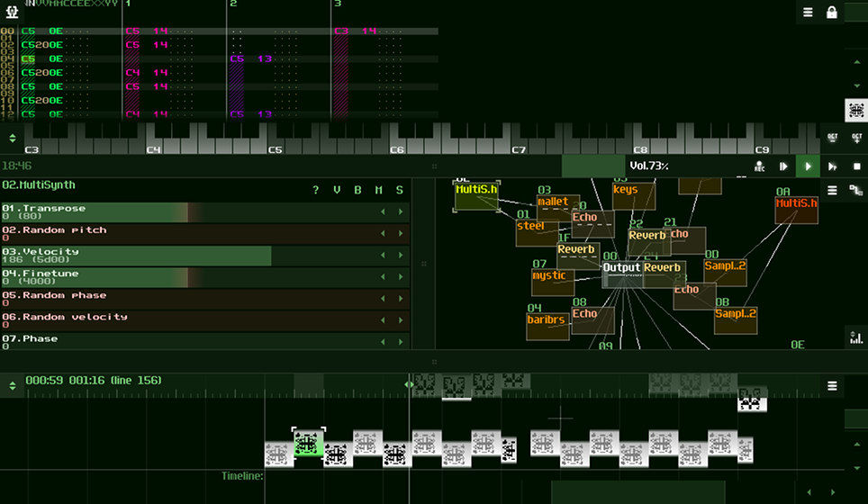This screenshot has width=868, height=504.
Task: Open the pattern editor hamburger menu
Action: [x=808, y=13]
